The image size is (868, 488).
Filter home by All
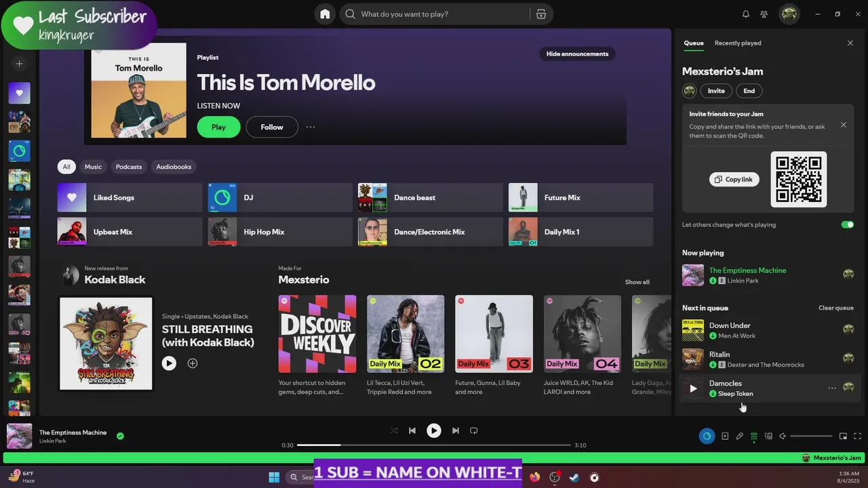66,167
